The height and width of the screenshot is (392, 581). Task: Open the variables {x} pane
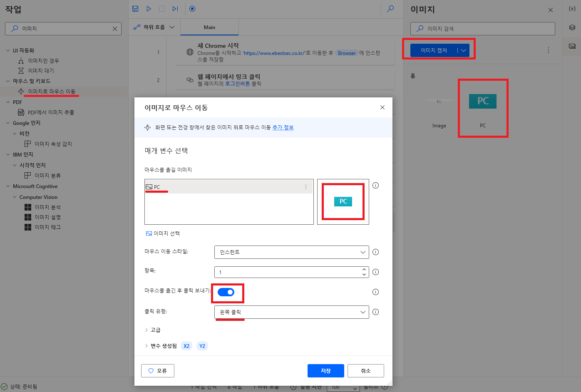(x=572, y=9)
